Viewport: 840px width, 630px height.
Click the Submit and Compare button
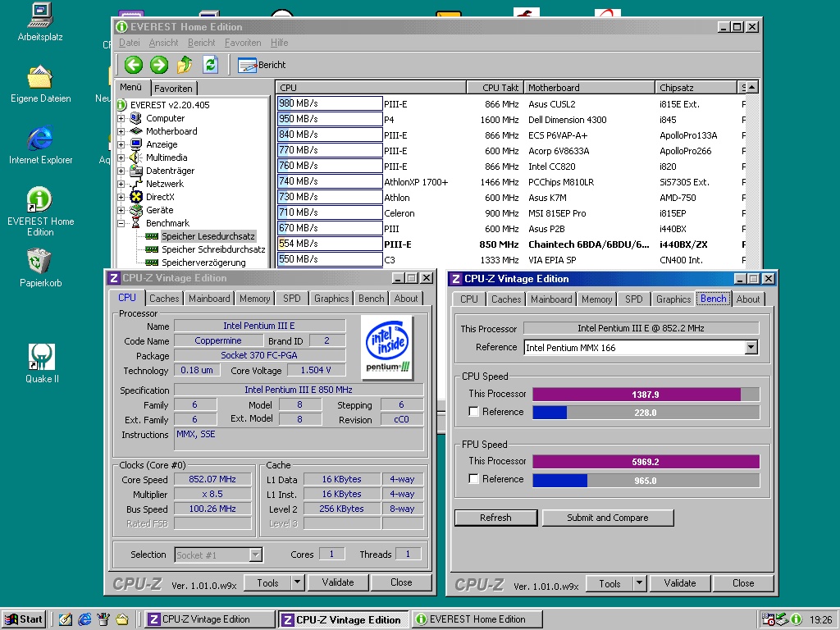607,518
